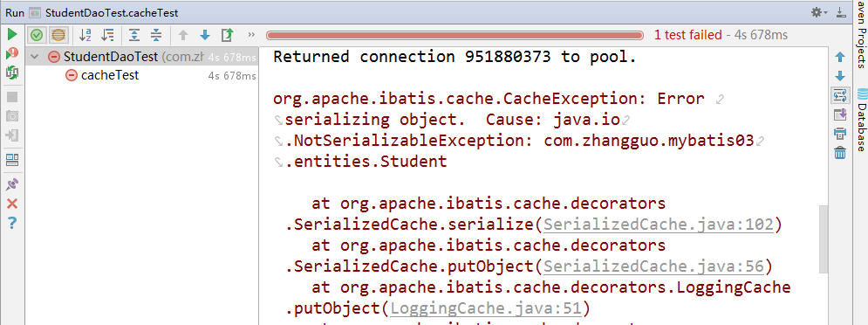Collapse all test nodes icon
This screenshot has height=325, width=868.
coord(157,36)
